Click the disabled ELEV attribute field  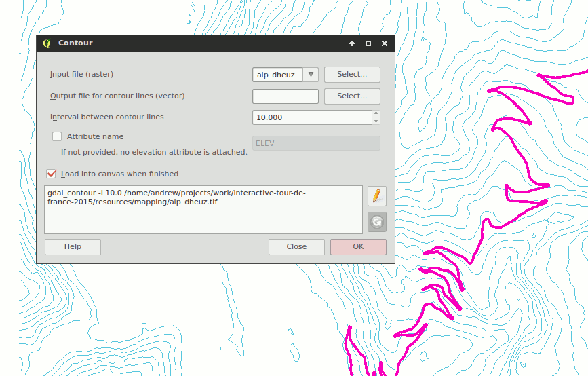click(316, 143)
